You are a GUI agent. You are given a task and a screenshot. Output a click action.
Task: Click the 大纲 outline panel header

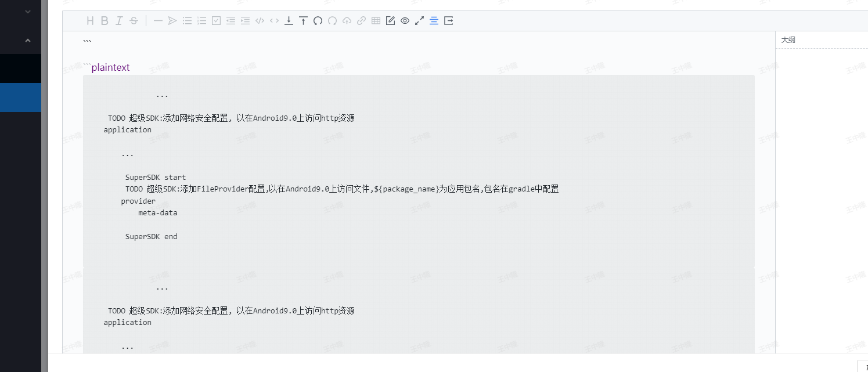tap(788, 40)
